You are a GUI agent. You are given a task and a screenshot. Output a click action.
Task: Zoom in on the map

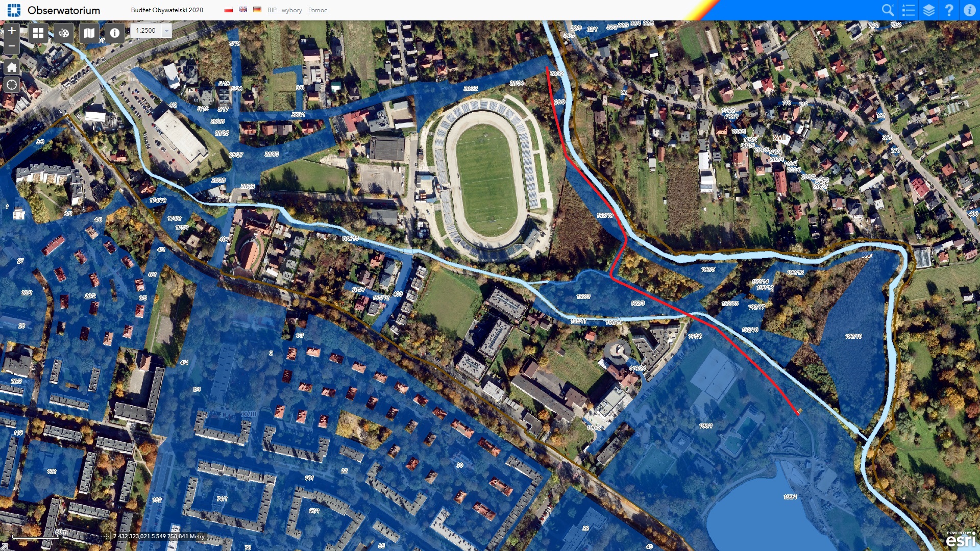pyautogui.click(x=12, y=31)
